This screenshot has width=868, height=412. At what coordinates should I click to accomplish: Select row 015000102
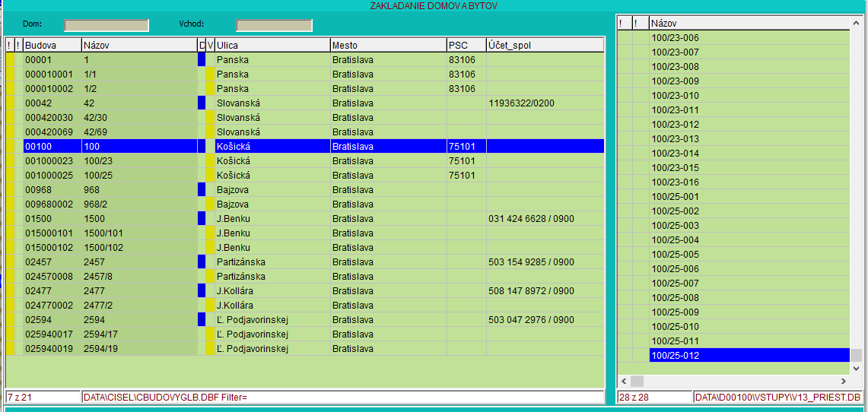click(304, 247)
